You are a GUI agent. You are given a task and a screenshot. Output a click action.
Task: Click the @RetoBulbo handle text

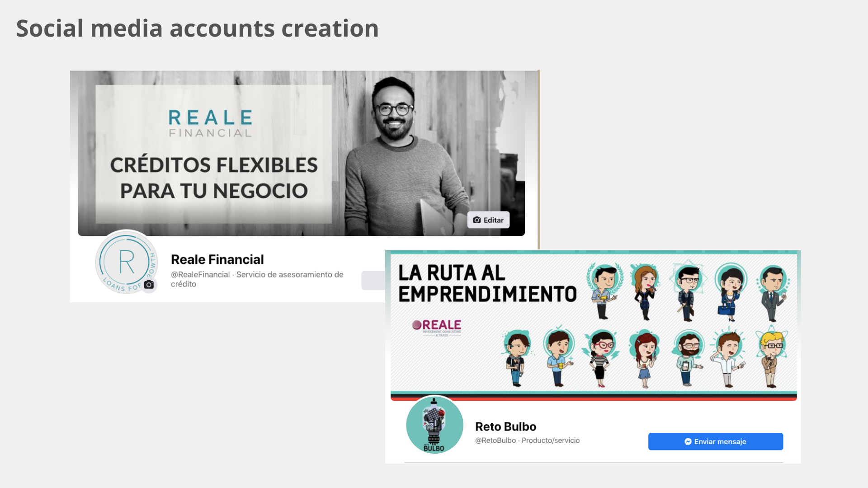pos(495,440)
